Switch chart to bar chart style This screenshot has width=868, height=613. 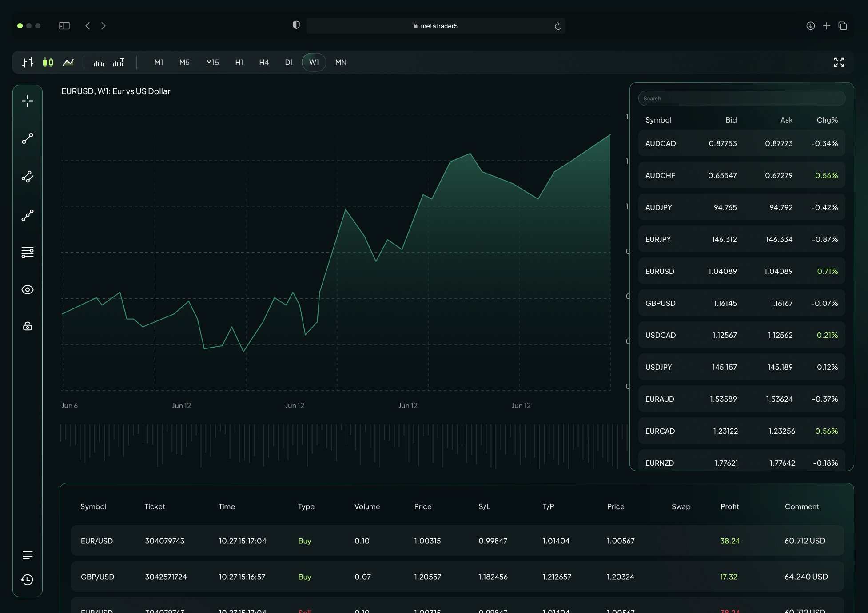click(27, 63)
